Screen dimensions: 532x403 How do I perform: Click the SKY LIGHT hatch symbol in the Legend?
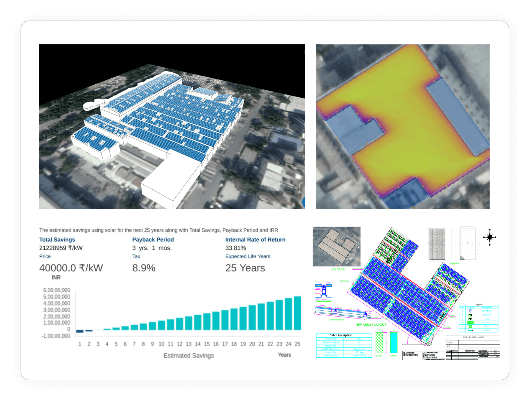click(x=470, y=323)
